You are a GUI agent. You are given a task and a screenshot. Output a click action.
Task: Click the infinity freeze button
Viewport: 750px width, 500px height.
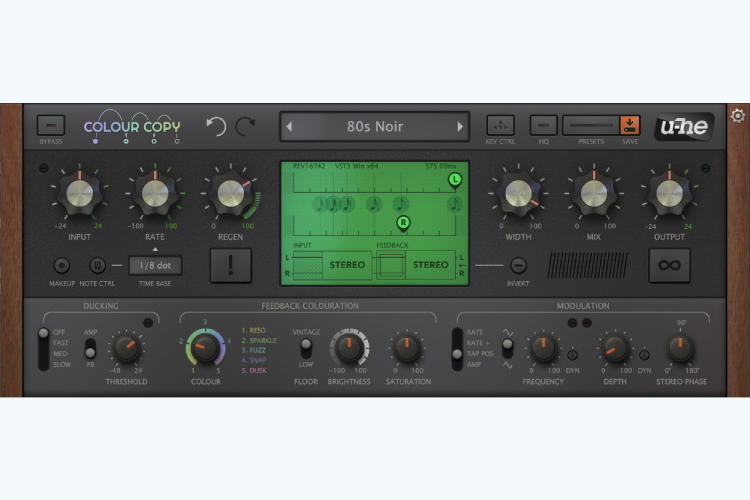click(x=669, y=265)
